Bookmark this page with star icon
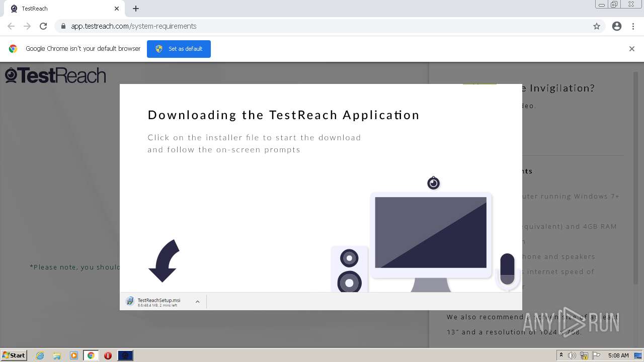Image resolution: width=644 pixels, height=362 pixels. (x=597, y=26)
